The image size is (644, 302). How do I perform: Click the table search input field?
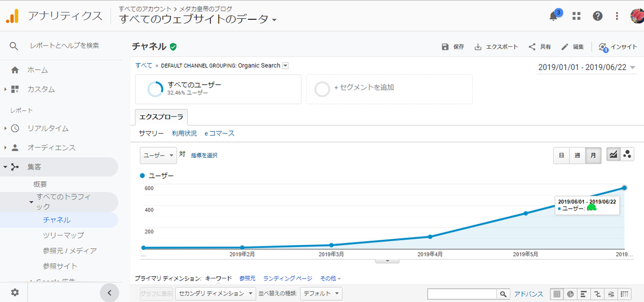pyautogui.click(x=462, y=294)
